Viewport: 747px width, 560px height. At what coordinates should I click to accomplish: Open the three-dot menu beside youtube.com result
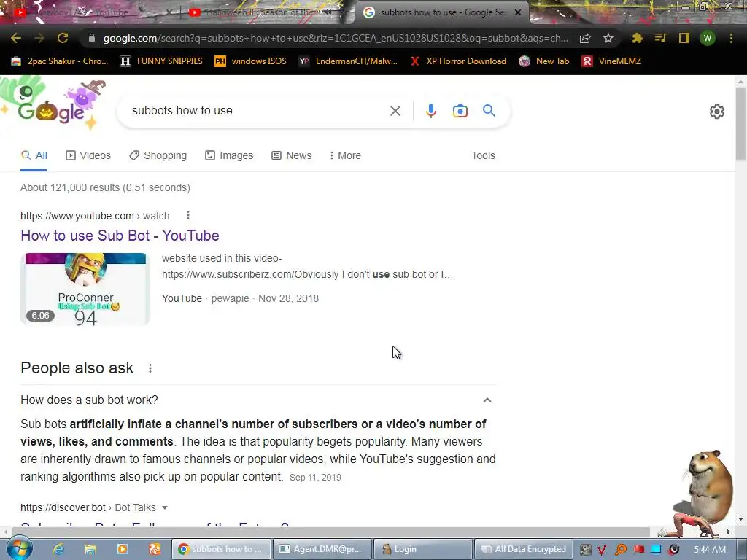pos(188,216)
